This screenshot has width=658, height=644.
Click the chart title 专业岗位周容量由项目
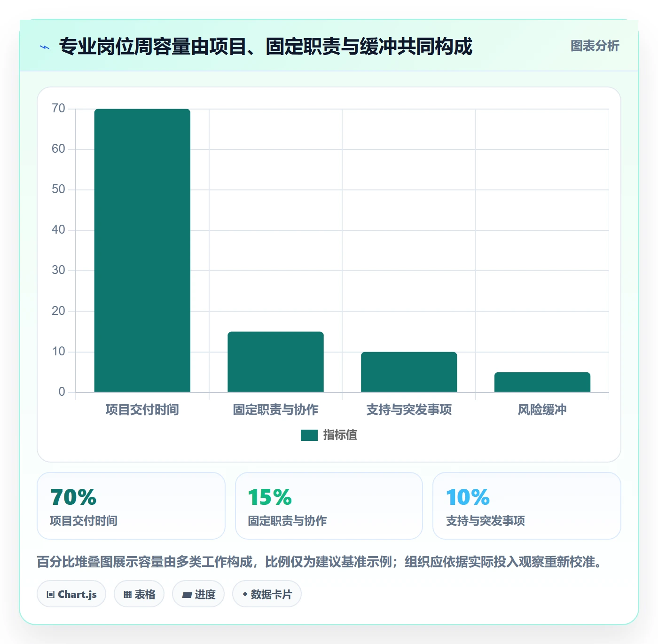point(266,47)
